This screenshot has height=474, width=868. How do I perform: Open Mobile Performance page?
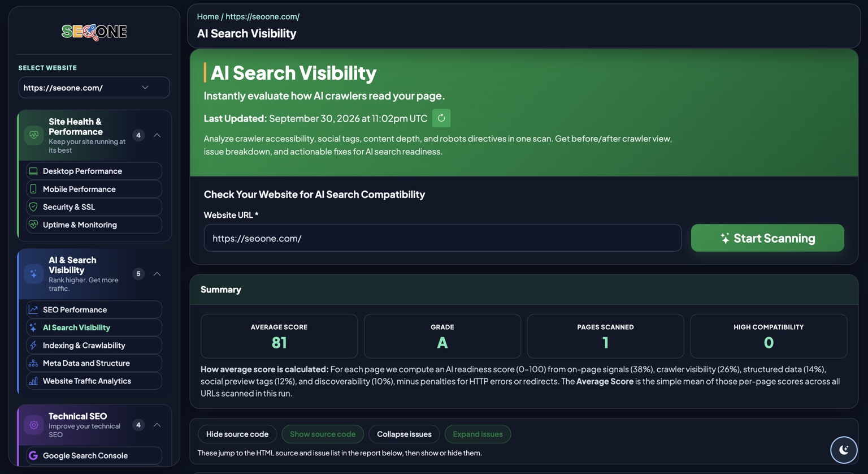coord(94,189)
